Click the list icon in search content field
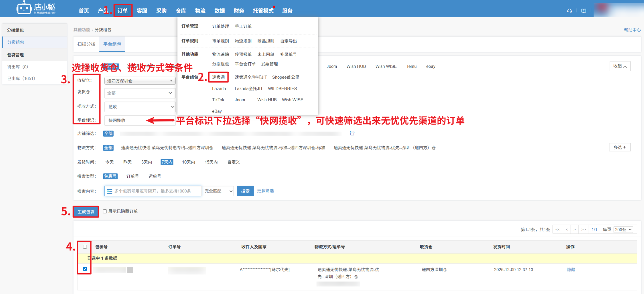 coord(109,191)
